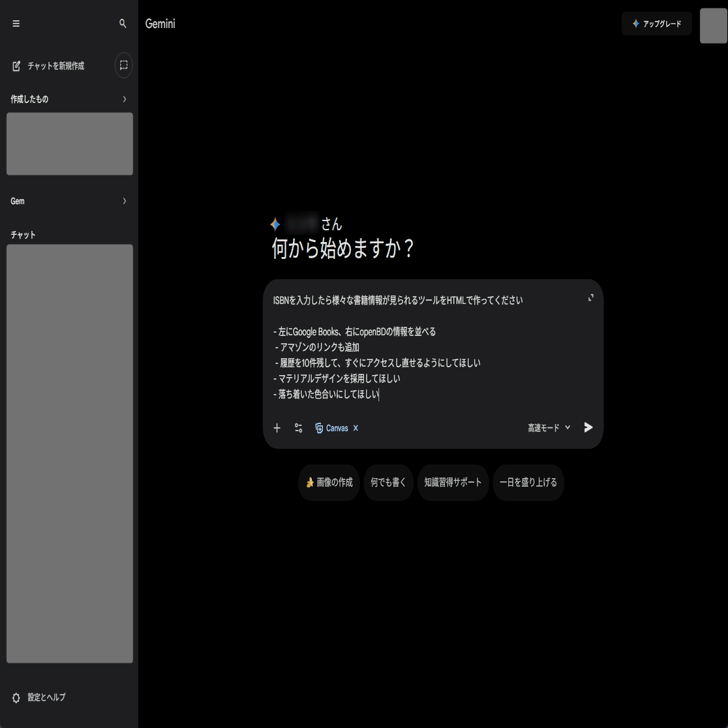Open the 高速モード model selector

click(548, 428)
